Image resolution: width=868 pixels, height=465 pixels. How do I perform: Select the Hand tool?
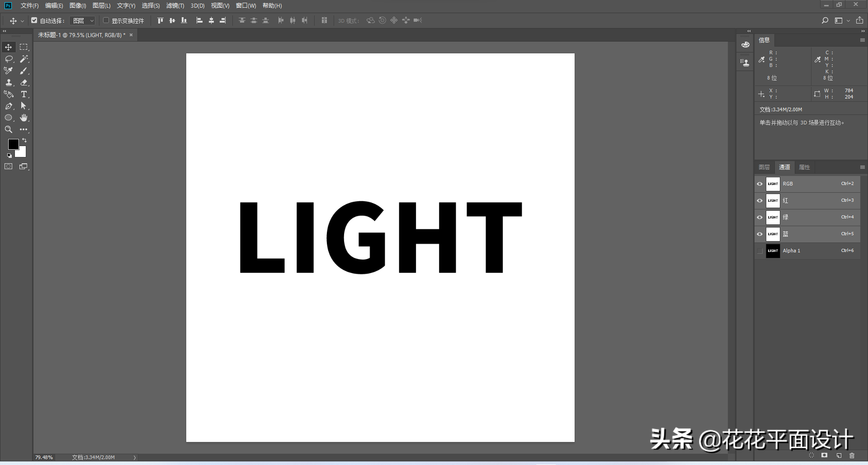click(24, 118)
